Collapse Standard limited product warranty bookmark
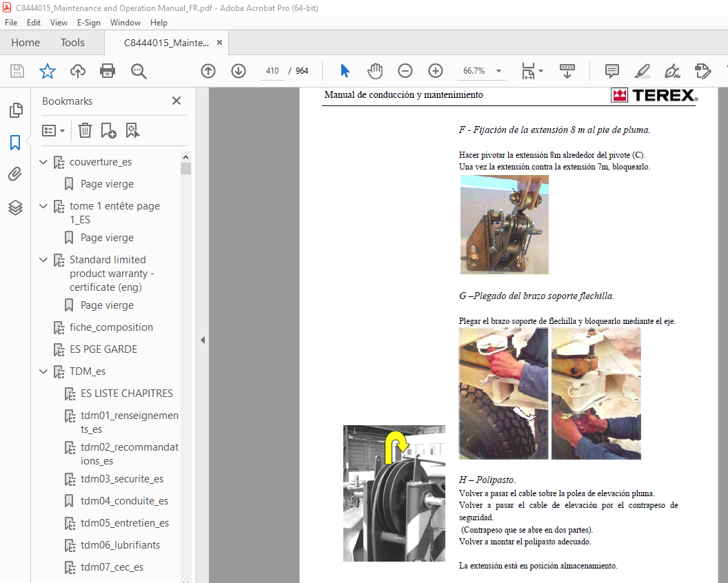 [x=43, y=260]
